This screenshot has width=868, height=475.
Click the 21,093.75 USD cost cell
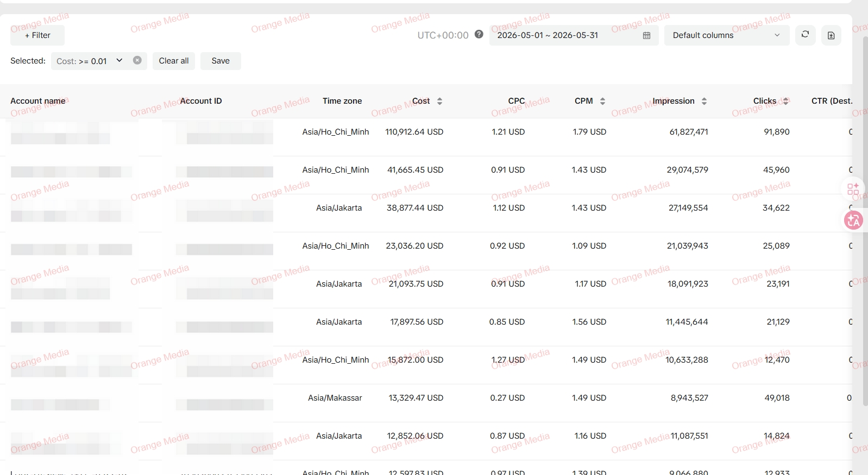point(416,284)
